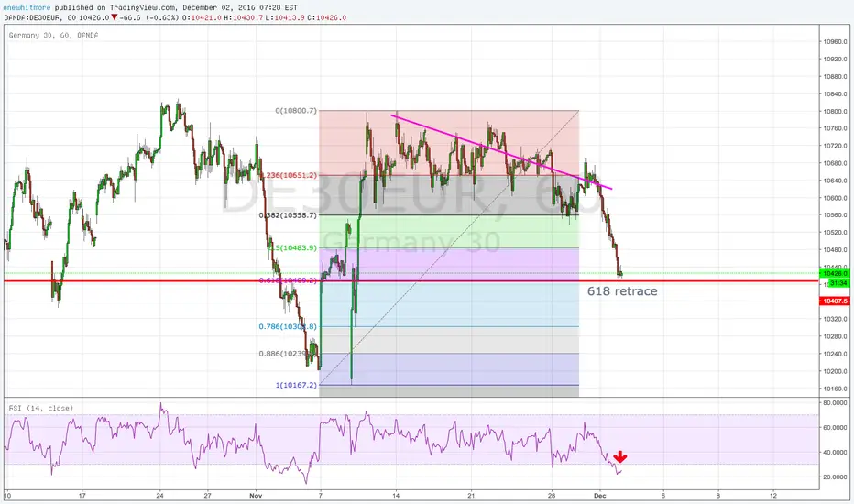Select the red down arrow on RSI pane
Screen dimensions: 854x504
(x=619, y=456)
